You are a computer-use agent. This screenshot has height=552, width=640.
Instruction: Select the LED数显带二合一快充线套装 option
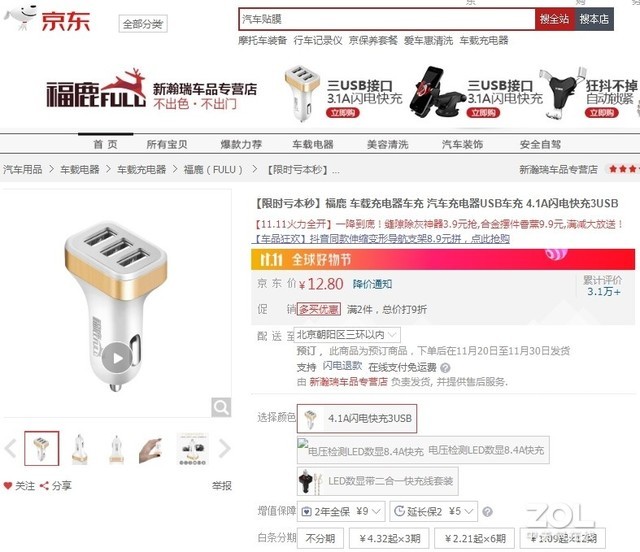pyautogui.click(x=378, y=481)
